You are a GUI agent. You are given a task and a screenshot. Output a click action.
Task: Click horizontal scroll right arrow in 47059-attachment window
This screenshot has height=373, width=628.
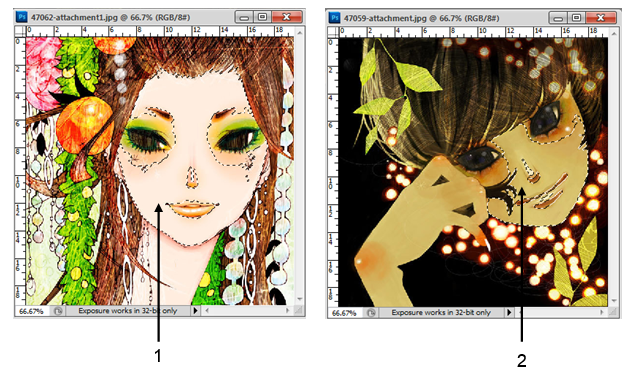click(x=601, y=312)
